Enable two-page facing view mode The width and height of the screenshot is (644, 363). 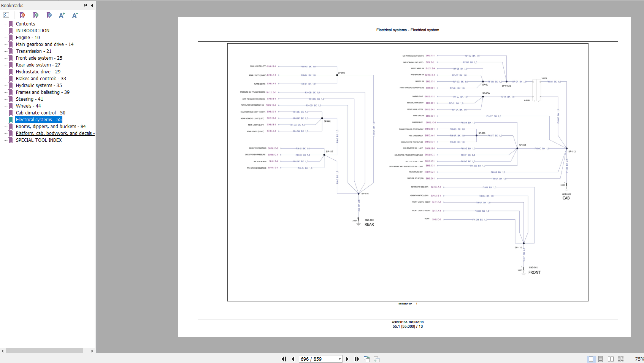611,359
